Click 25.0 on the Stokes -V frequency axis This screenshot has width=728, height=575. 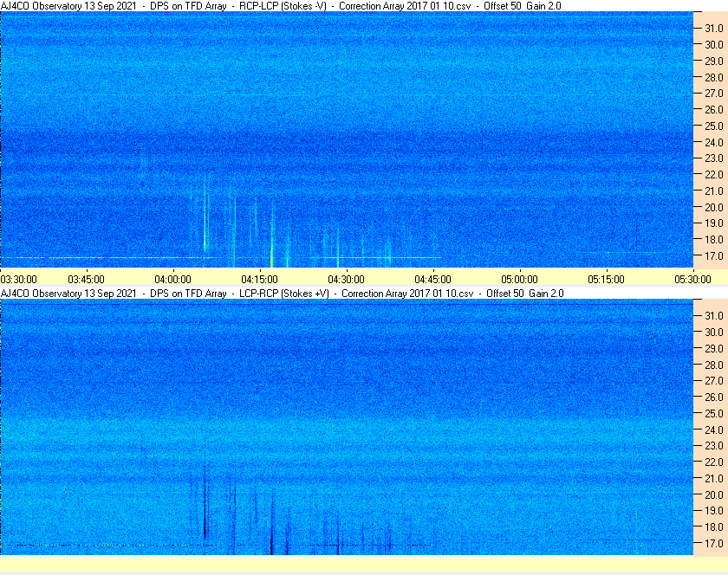(714, 126)
